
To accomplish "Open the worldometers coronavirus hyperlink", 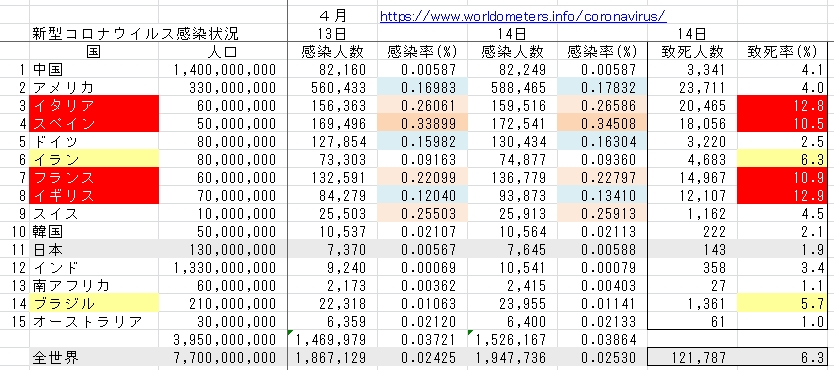I will pyautogui.click(x=523, y=15).
